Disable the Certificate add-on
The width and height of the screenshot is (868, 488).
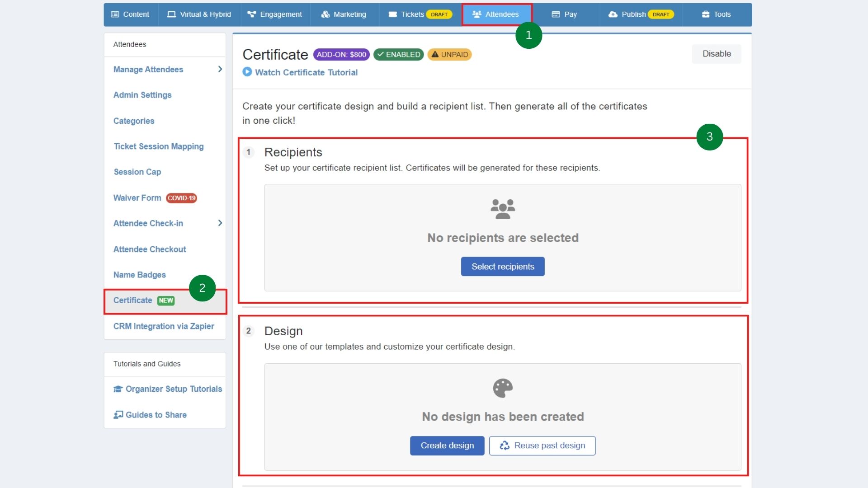tap(716, 54)
